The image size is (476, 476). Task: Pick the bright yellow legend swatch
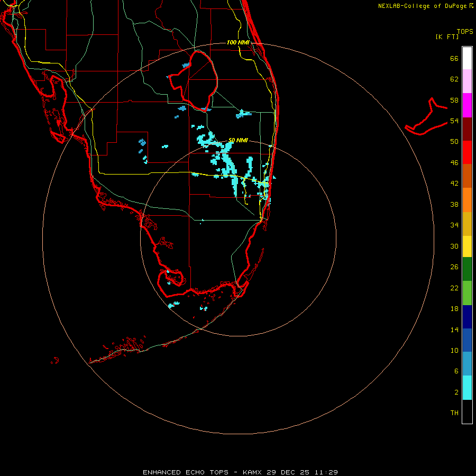point(467,246)
